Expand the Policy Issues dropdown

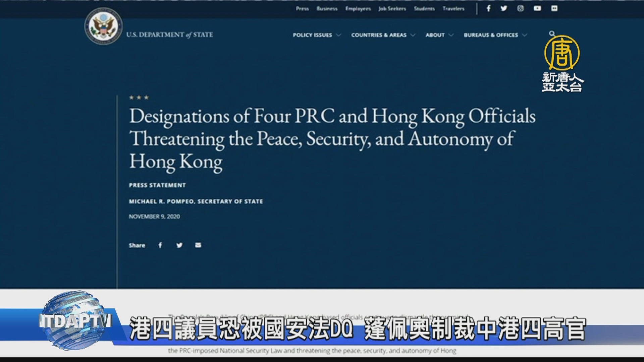click(x=316, y=35)
